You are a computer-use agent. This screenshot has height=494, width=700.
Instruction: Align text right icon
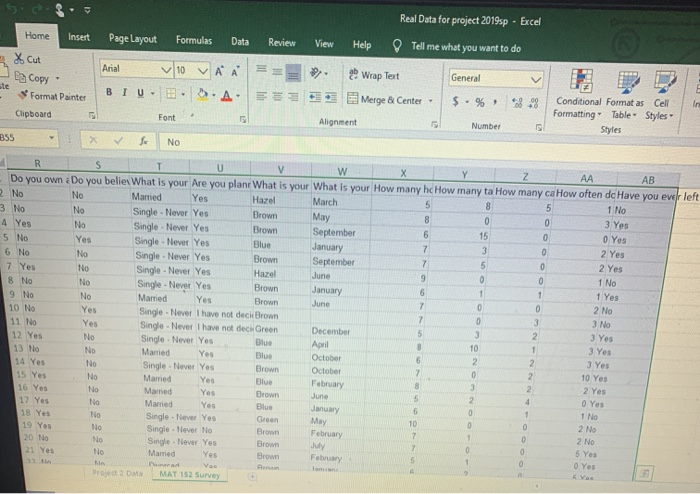pyautogui.click(x=293, y=97)
